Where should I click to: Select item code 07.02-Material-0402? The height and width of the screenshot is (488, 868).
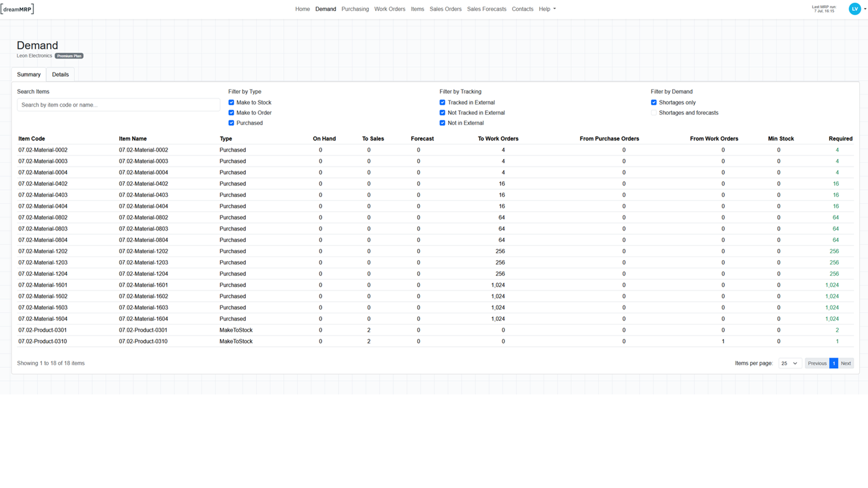coord(43,184)
